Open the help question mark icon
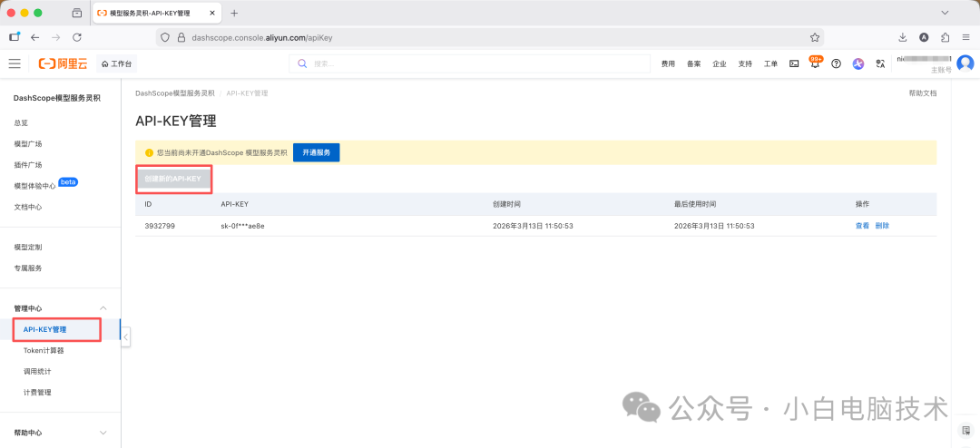The image size is (980, 448). [x=837, y=63]
